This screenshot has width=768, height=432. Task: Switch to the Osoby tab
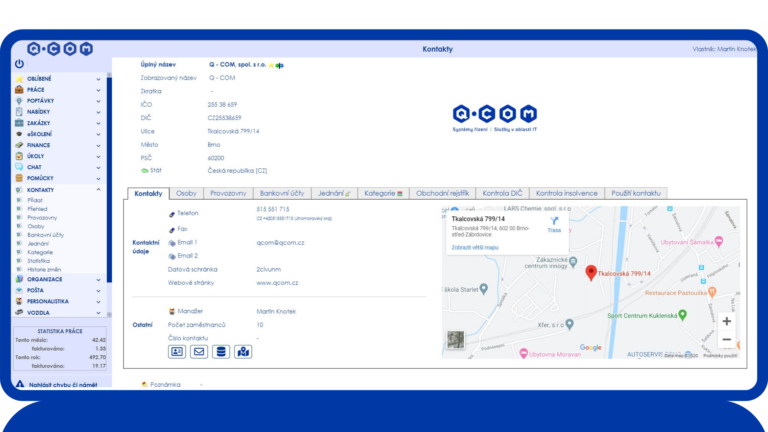[186, 193]
